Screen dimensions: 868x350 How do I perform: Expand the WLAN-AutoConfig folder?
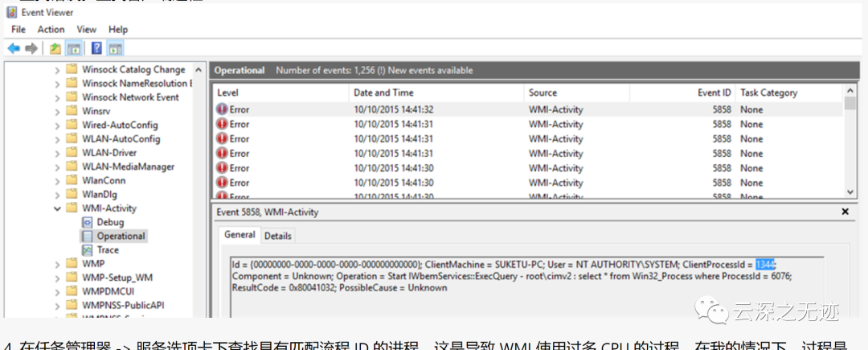[x=58, y=139]
